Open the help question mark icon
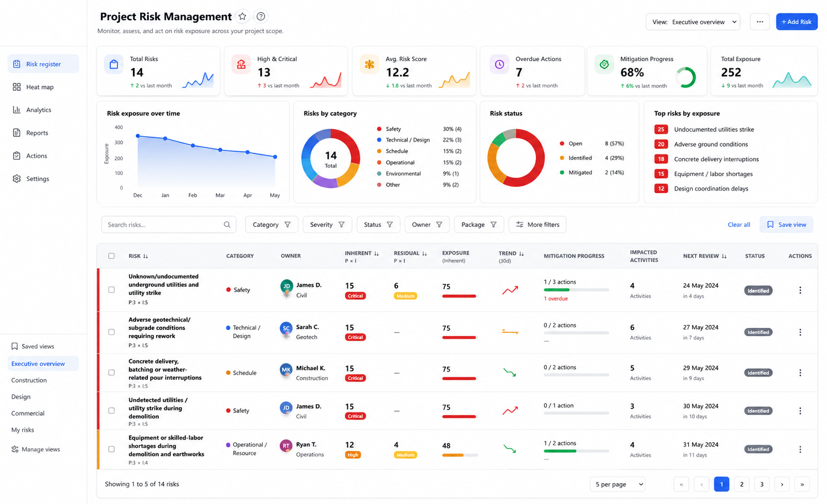Viewport: 827px width, 504px height. coord(261,16)
